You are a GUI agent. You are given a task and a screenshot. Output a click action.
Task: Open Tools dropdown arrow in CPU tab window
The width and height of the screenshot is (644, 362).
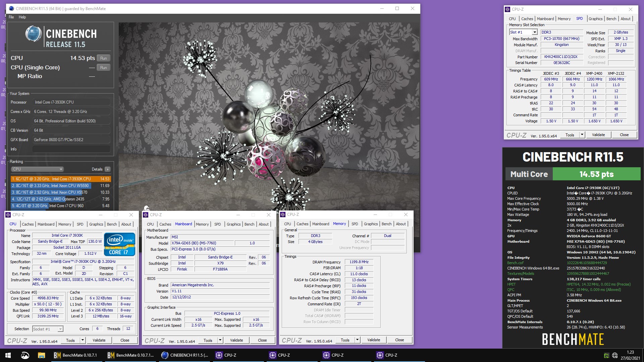[83, 340]
